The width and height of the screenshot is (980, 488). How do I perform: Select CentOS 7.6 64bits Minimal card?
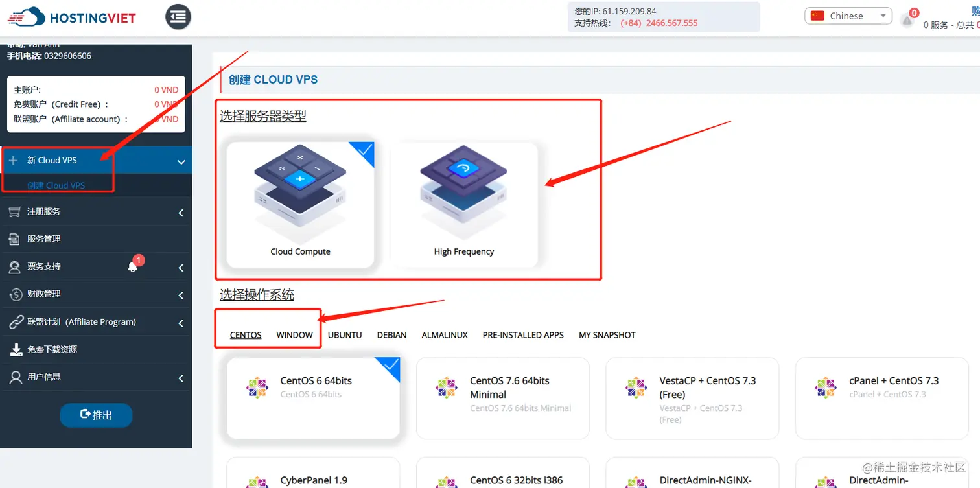pos(502,398)
